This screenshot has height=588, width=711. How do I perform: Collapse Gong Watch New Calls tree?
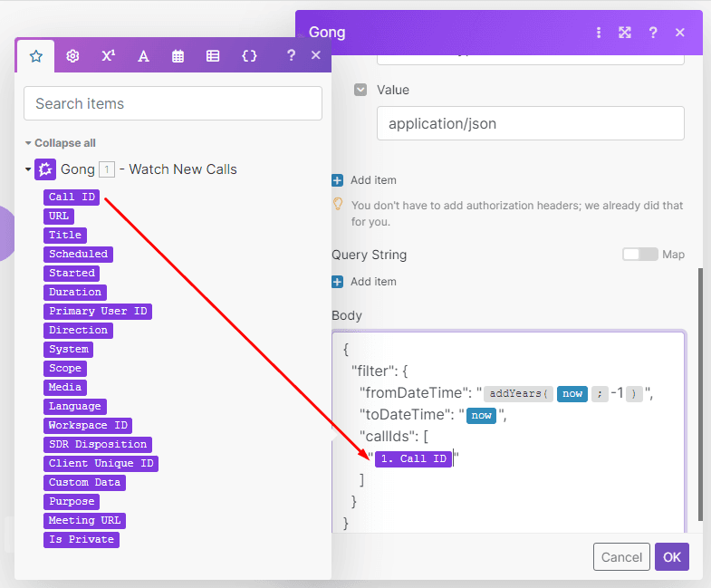28,169
